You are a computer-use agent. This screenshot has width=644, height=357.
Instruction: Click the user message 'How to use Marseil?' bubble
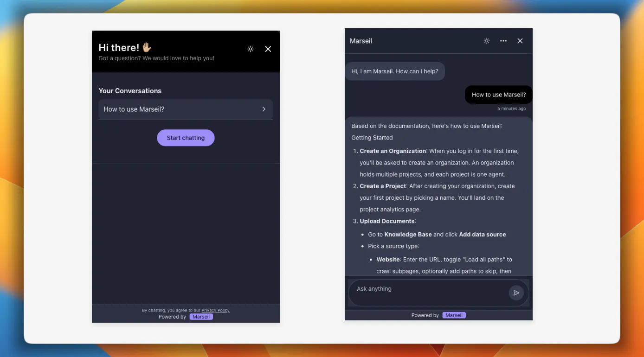[499, 95]
